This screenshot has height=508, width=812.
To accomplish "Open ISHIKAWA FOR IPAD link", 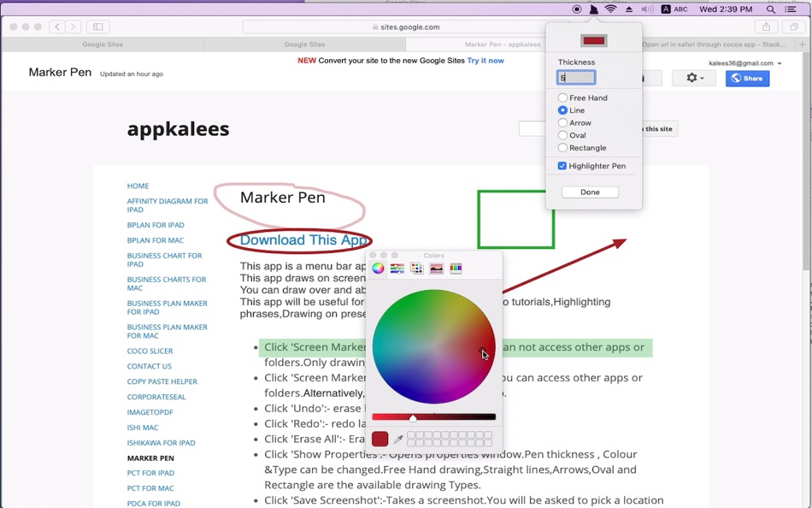I will click(x=161, y=443).
